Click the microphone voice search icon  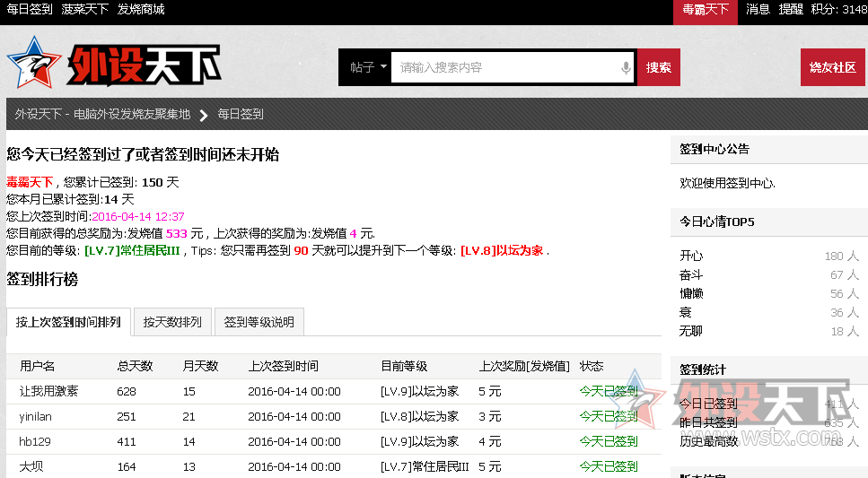coord(626,68)
